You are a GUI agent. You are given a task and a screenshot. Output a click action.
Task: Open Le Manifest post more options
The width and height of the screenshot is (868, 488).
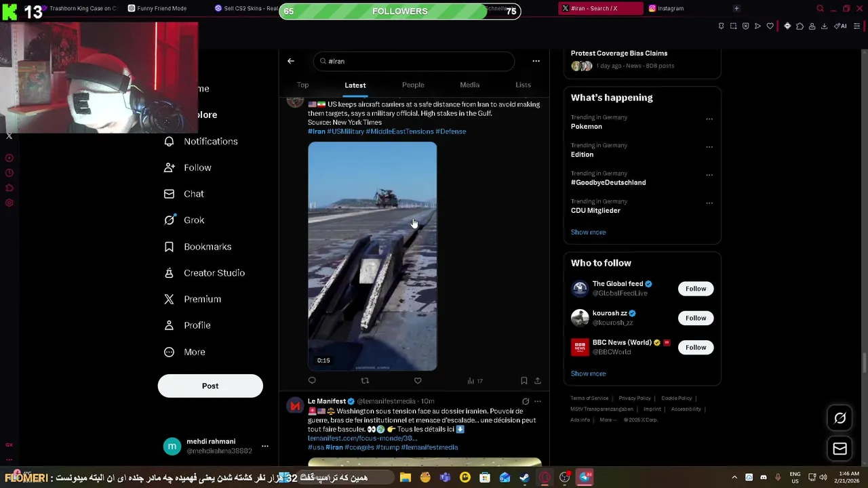(x=538, y=401)
